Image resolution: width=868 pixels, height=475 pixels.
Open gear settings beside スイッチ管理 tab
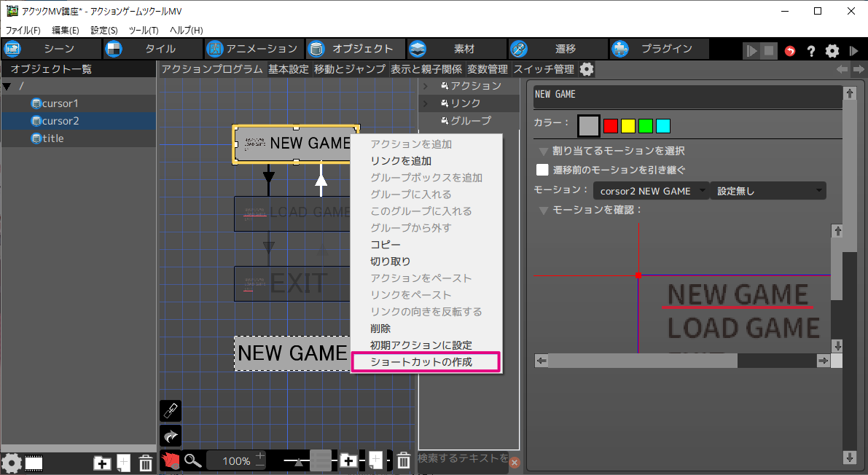pos(587,69)
